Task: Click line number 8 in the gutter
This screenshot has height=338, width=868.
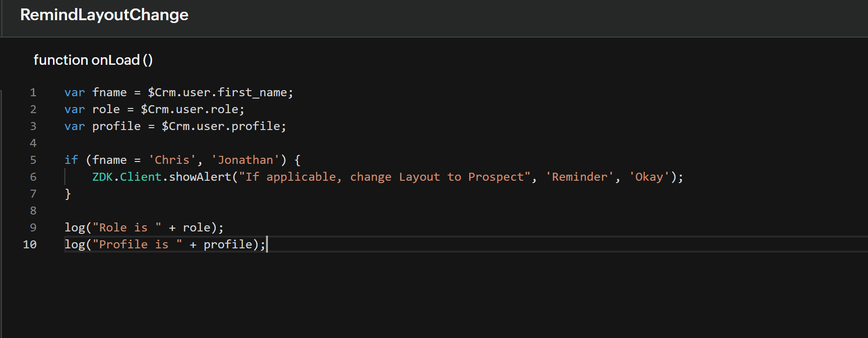Action: 33,211
